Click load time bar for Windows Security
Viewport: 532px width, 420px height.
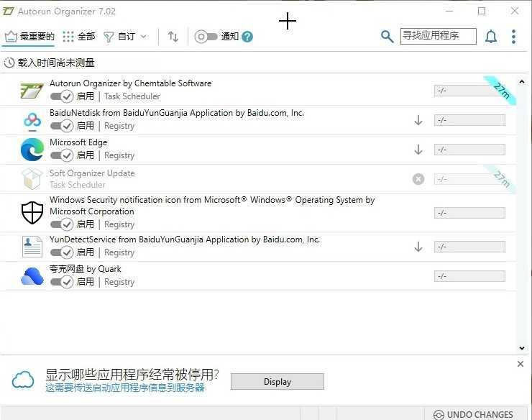[469, 213]
